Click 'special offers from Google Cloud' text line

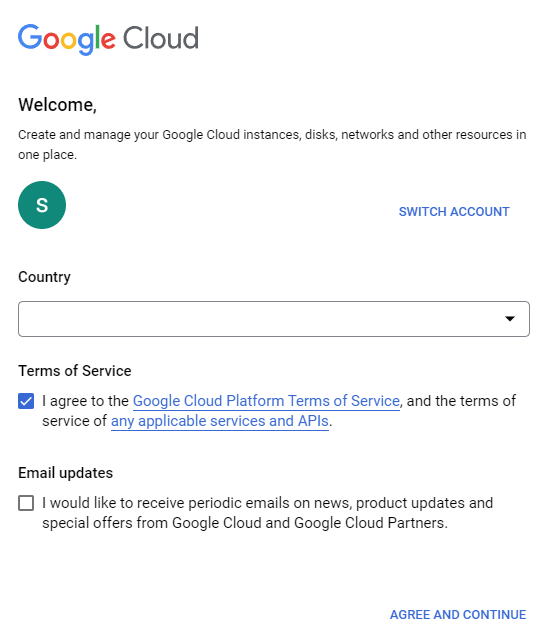click(245, 523)
